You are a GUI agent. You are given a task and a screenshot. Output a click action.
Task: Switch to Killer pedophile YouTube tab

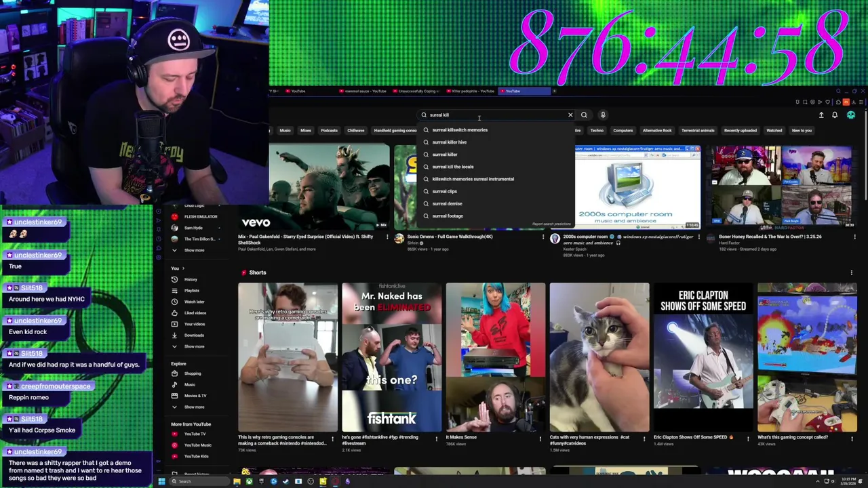471,91
